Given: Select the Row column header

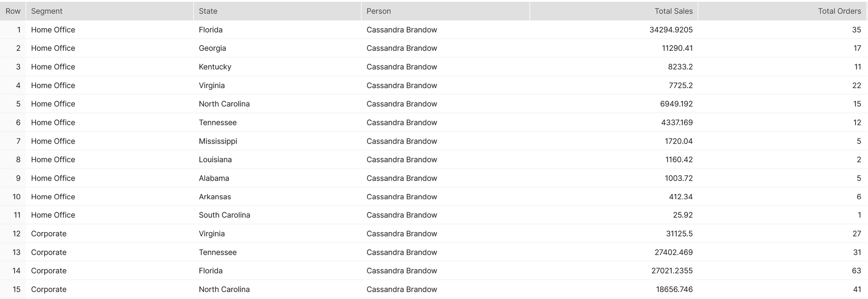Looking at the screenshot, I should (x=13, y=11).
